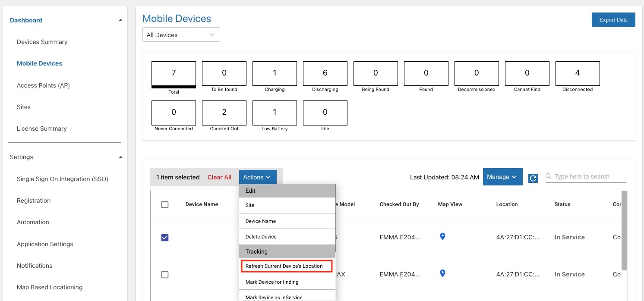This screenshot has width=644, height=301.
Task: Check the second device row checkbox
Action: tap(165, 275)
